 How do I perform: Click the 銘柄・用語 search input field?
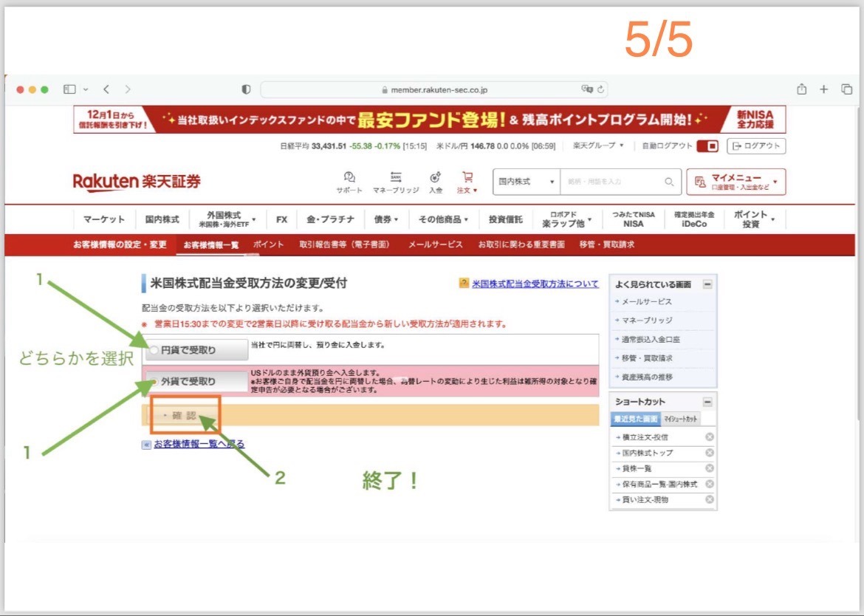pos(611,182)
